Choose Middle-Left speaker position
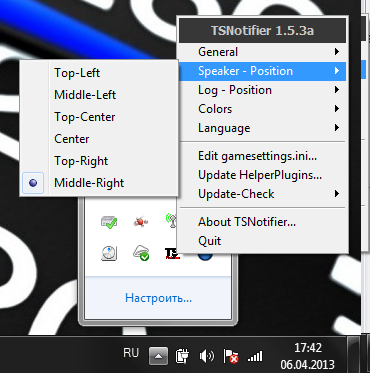 coord(99,95)
